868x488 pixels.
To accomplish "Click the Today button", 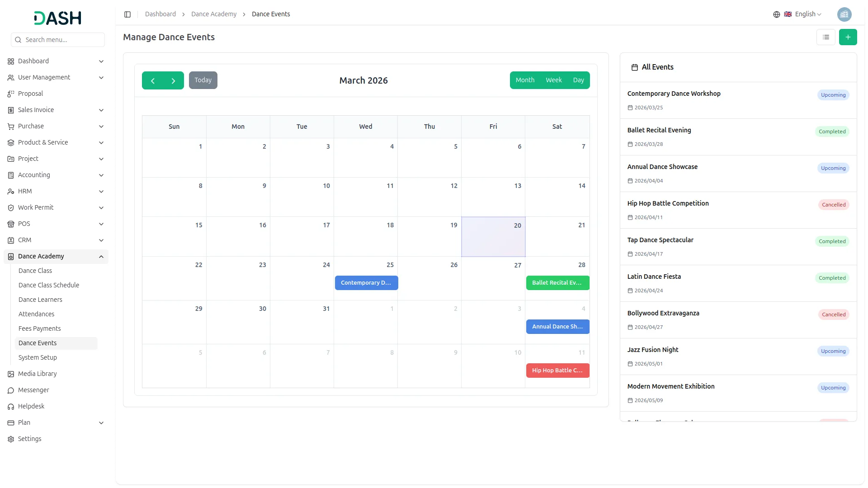I will 203,80.
